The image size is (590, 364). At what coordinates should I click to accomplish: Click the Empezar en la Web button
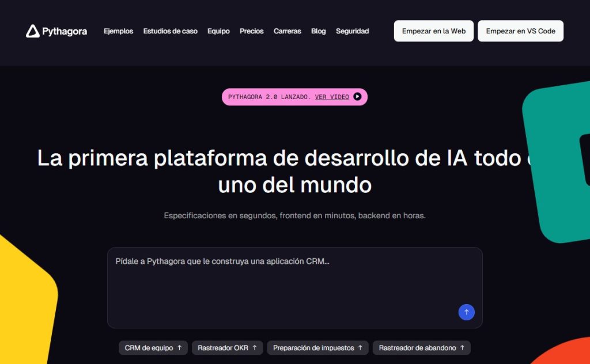(x=433, y=31)
